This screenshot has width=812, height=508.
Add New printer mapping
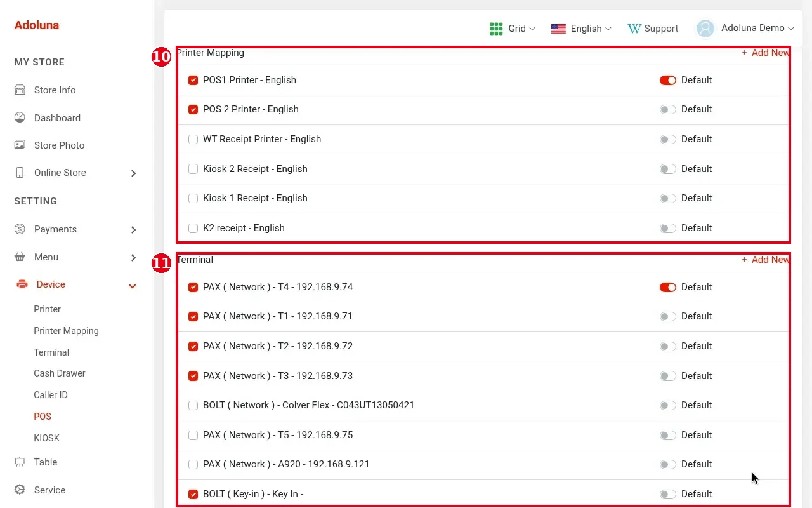coord(765,53)
